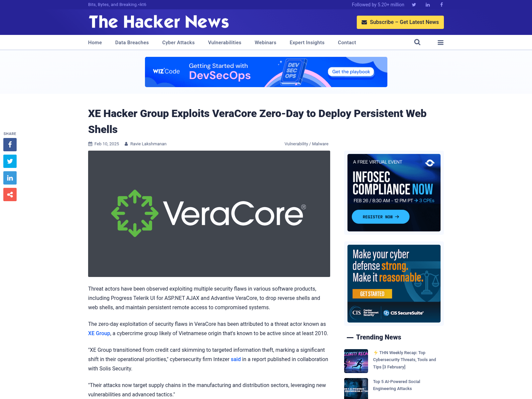Click Register Now in Infosec ad
Viewport: 532px width, 399px height.
click(381, 217)
